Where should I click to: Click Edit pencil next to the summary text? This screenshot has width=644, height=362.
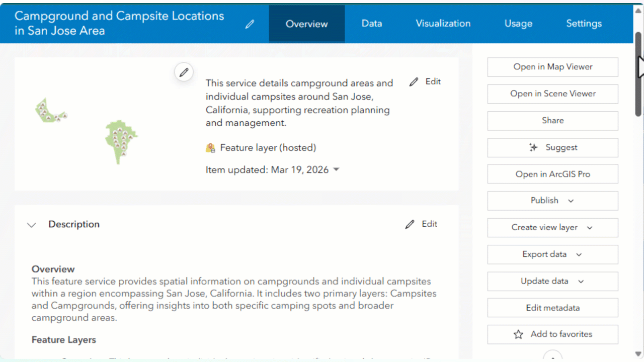point(414,81)
